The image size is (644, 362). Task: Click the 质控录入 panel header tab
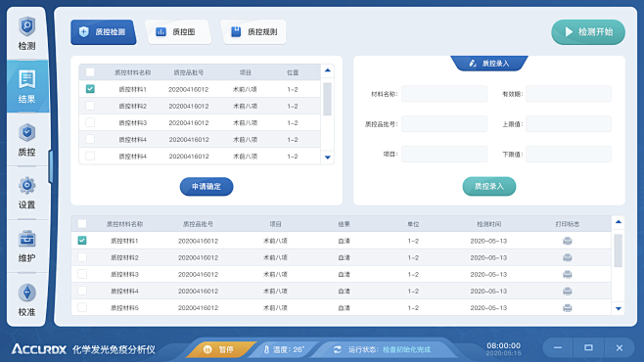point(489,64)
